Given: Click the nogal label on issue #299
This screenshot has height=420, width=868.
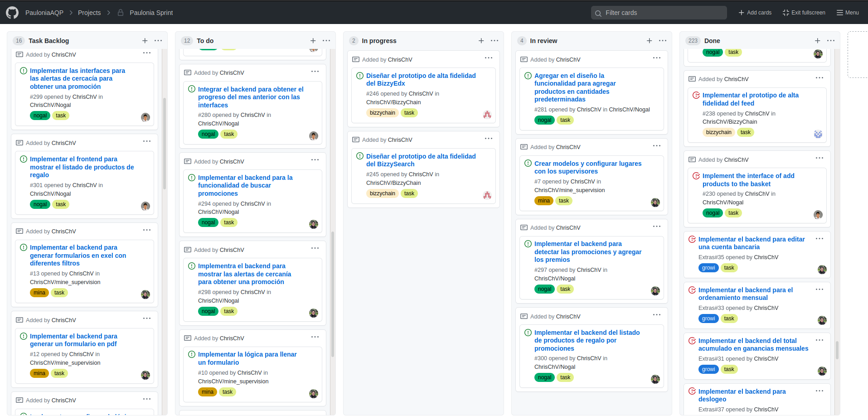Looking at the screenshot, I should [x=40, y=116].
